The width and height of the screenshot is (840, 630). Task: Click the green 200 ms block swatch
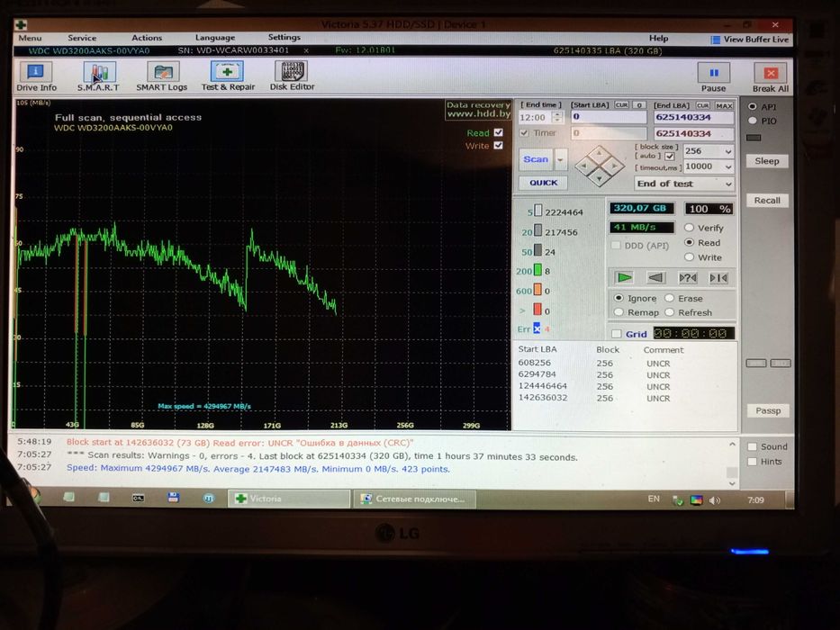(x=537, y=271)
